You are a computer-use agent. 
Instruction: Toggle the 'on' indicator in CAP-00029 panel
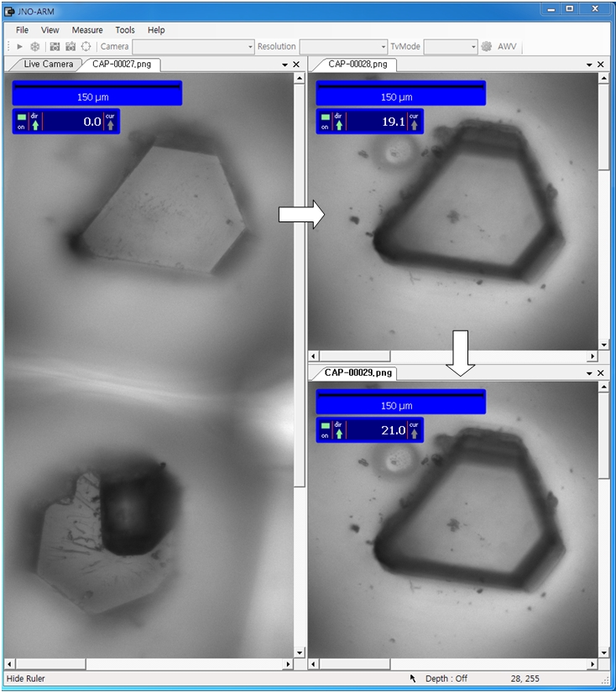tap(325, 426)
